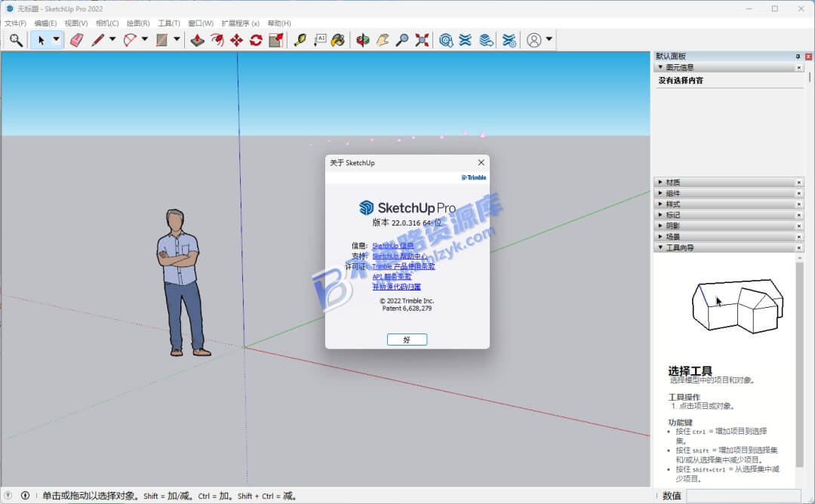Open the 相机(C) menu

click(x=107, y=23)
